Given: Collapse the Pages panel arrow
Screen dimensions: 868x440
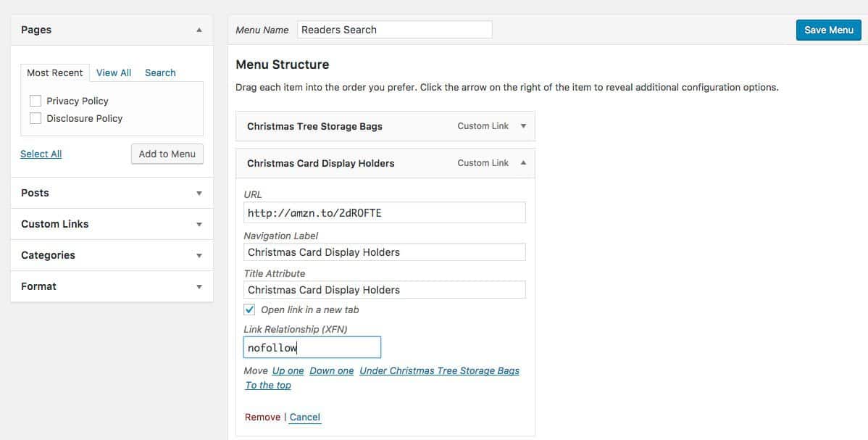Looking at the screenshot, I should 199,30.
